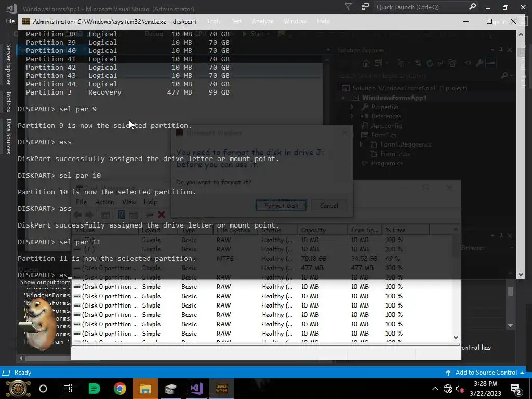Viewport: 532px width, 399px height.
Task: Select Form1.cs in Solution Explorer
Action: tap(384, 135)
